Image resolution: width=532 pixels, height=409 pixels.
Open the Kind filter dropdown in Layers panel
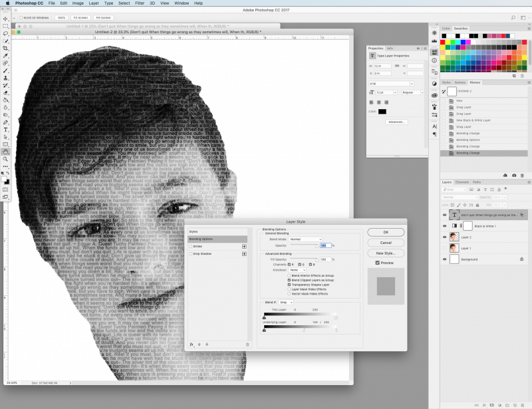coord(455,190)
